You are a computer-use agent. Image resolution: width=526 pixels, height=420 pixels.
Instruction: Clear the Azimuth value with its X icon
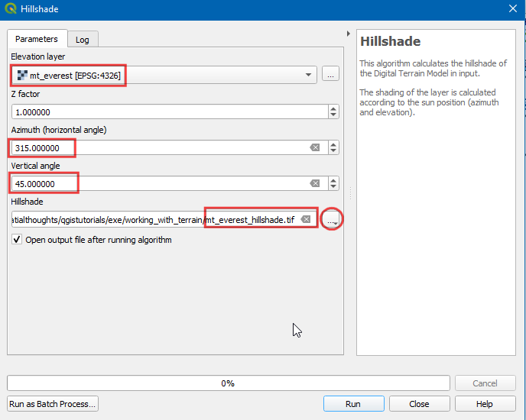pyautogui.click(x=315, y=147)
